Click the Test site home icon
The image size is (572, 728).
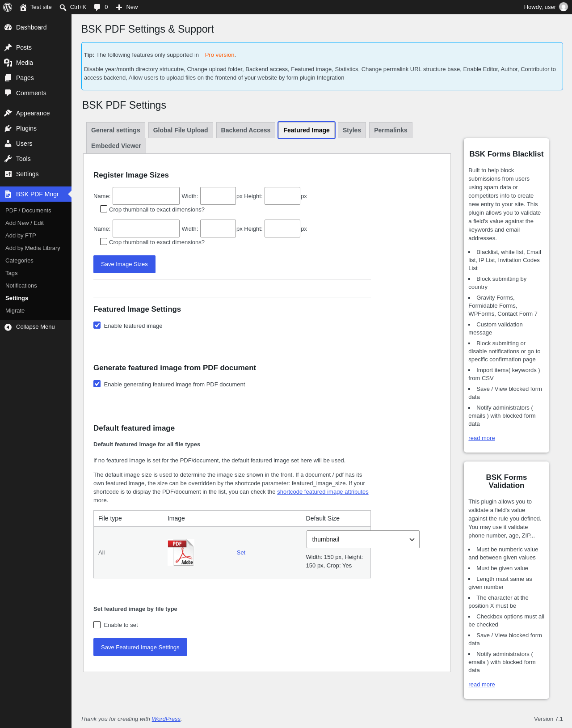(23, 7)
